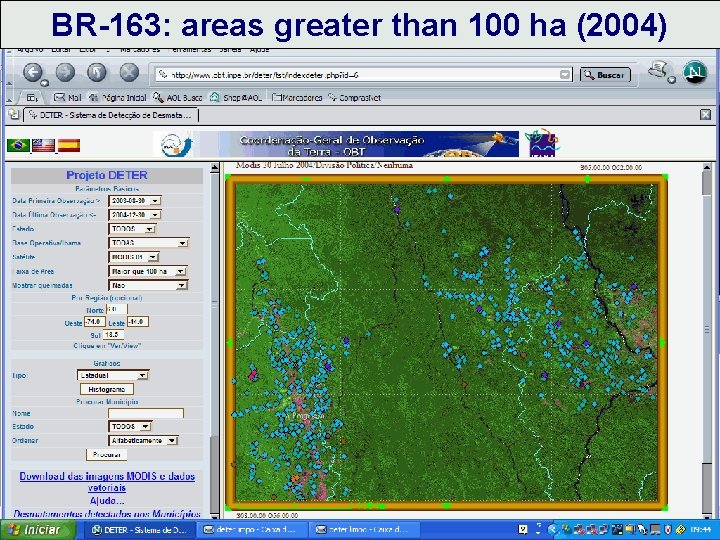This screenshot has height=540, width=720.
Task: Click the browser Back arrow button
Action: coord(33,73)
